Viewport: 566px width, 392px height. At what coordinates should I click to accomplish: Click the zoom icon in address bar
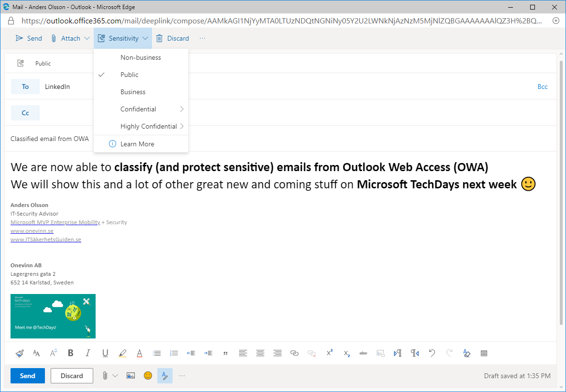click(556, 21)
